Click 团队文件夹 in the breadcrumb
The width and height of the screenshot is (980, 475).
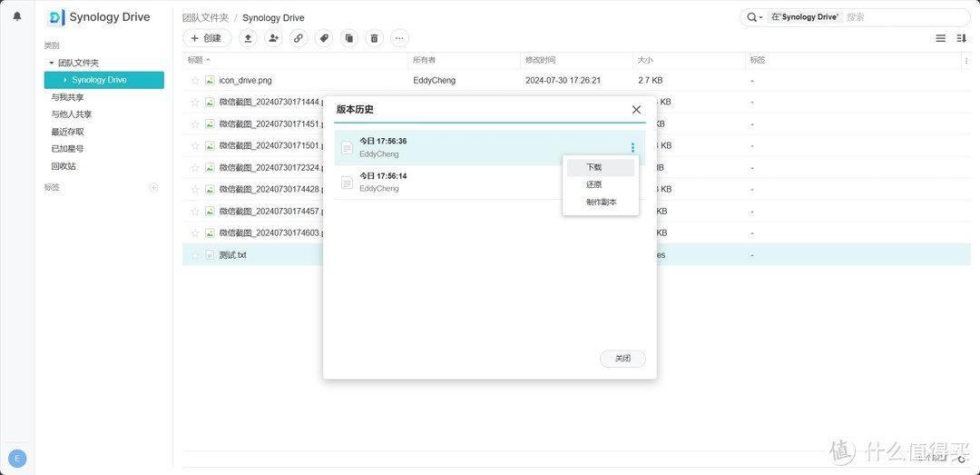click(x=206, y=17)
